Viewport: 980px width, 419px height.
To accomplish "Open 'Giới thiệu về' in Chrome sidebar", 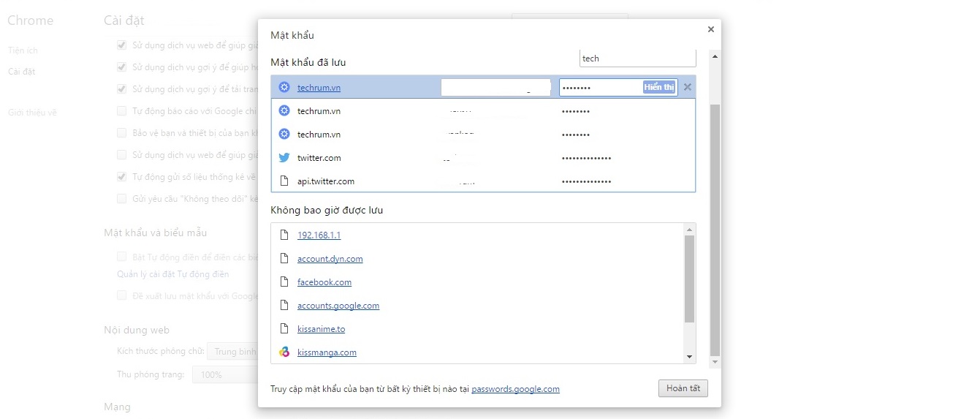I will click(32, 113).
